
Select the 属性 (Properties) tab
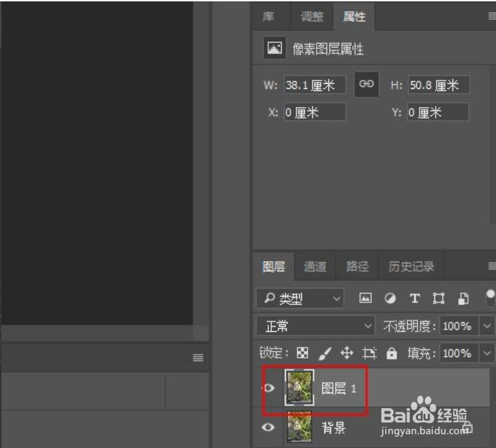click(x=354, y=16)
